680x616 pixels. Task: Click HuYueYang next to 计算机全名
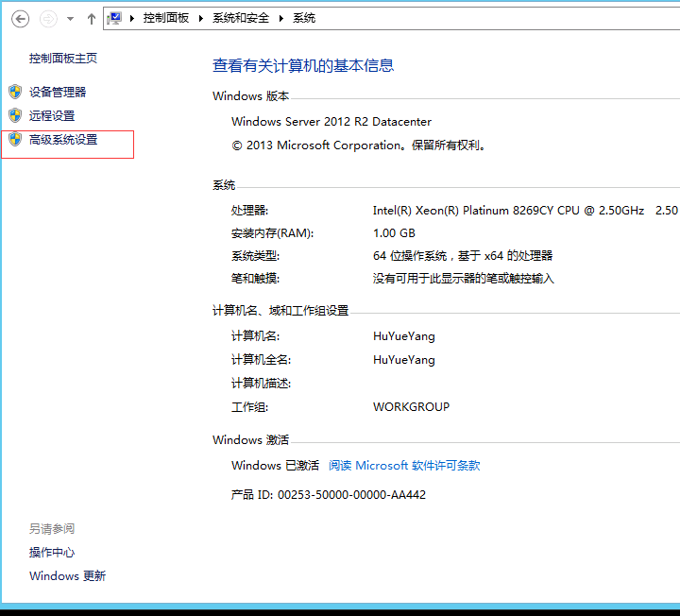pos(404,360)
